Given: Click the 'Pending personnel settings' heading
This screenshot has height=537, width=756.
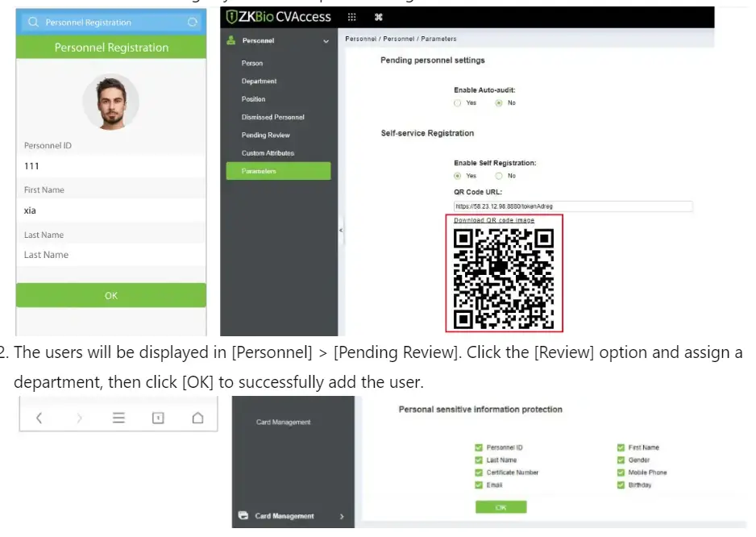Looking at the screenshot, I should pos(433,60).
